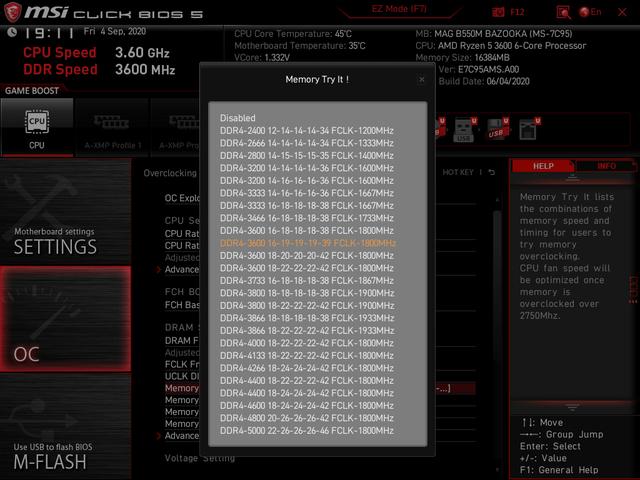The image size is (640, 480).
Task: Switch to EZ Mode (F7)
Action: 399,9
